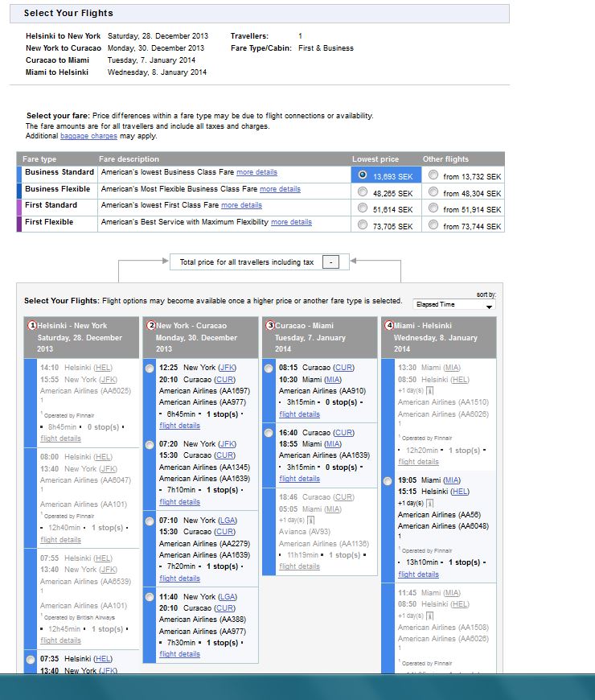Open the baggage charges link
This screenshot has width=595, height=700.
point(88,136)
